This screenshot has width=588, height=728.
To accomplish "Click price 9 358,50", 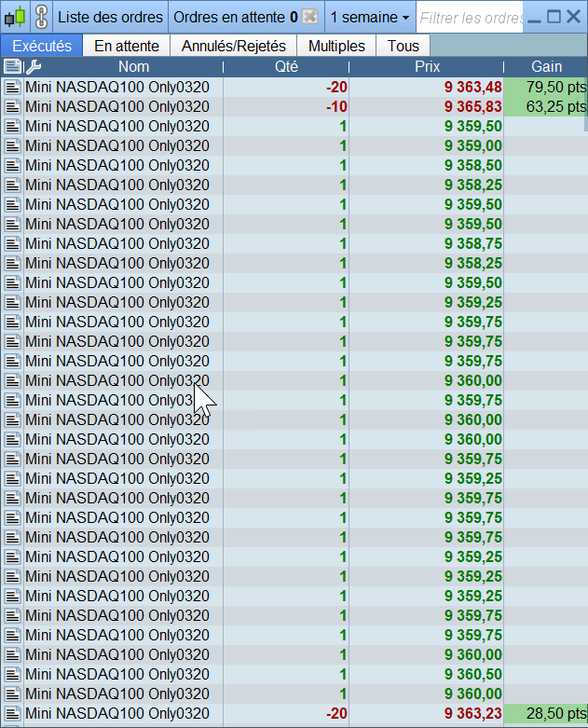I will point(472,165).
